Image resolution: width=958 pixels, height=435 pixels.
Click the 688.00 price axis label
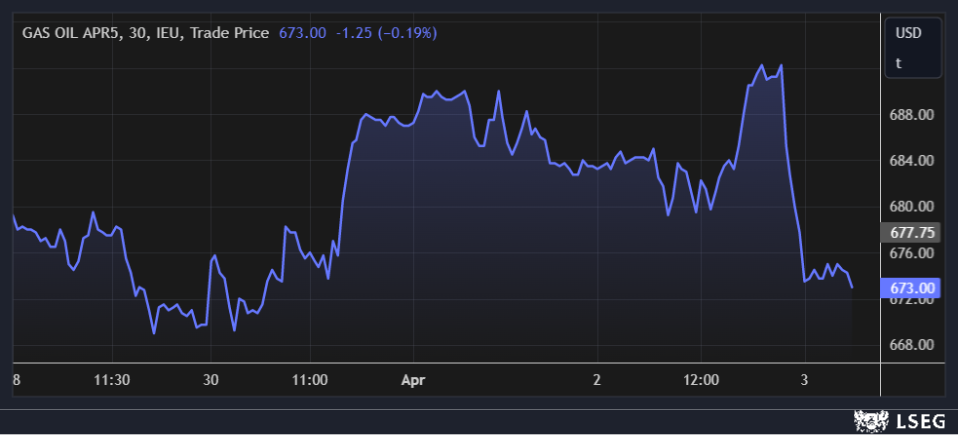(x=911, y=115)
